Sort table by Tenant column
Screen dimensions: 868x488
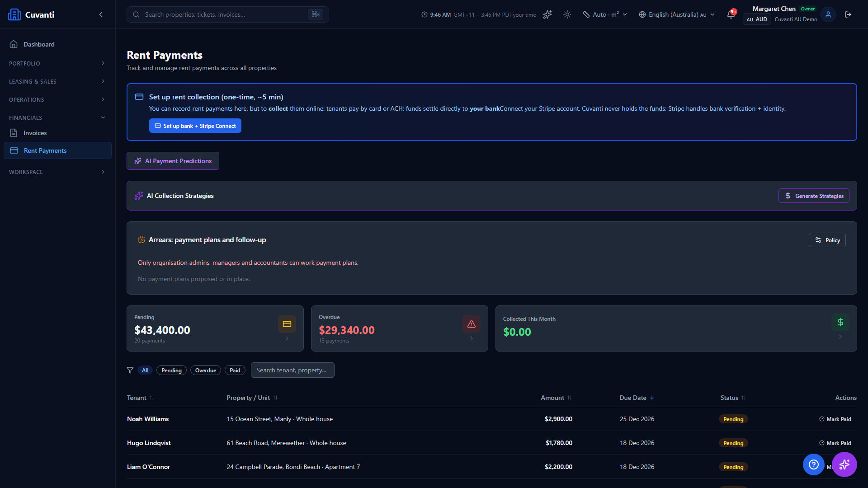pyautogui.click(x=141, y=398)
